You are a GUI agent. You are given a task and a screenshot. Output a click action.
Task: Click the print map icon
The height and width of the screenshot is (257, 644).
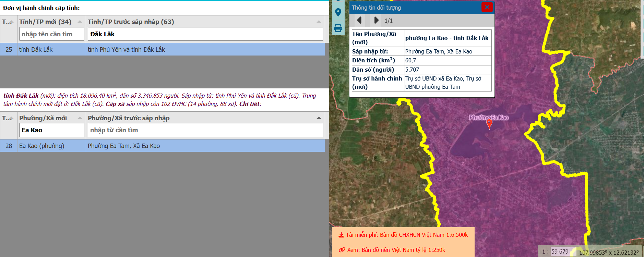[x=338, y=28]
